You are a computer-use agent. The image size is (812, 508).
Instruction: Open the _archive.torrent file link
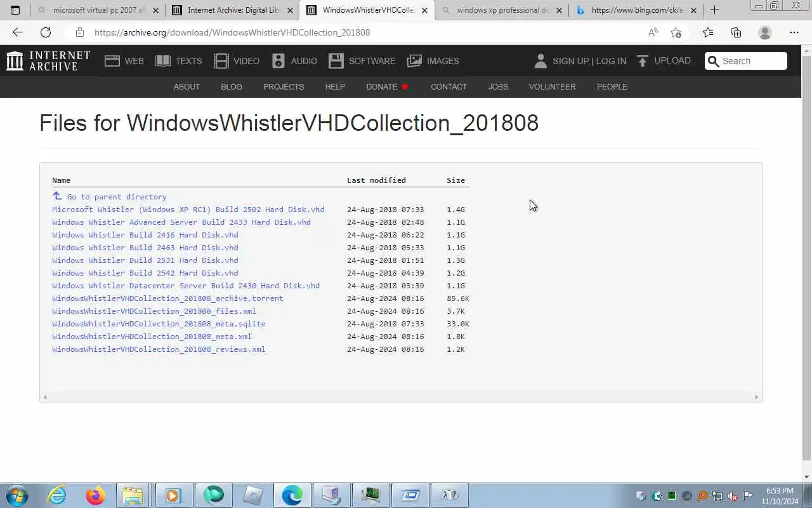(167, 298)
